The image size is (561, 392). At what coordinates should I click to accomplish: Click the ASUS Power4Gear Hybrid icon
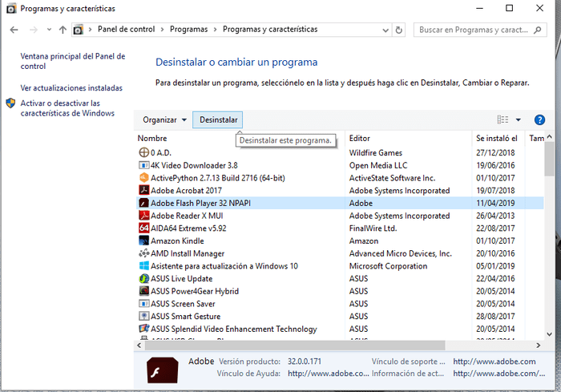[x=143, y=291]
